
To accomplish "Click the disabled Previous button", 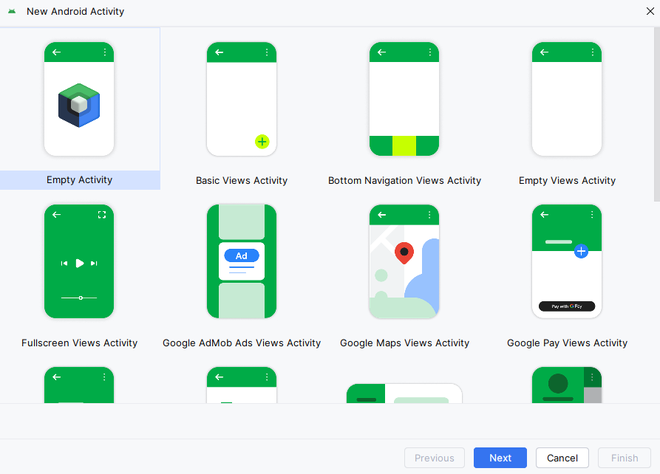I will (x=434, y=458).
